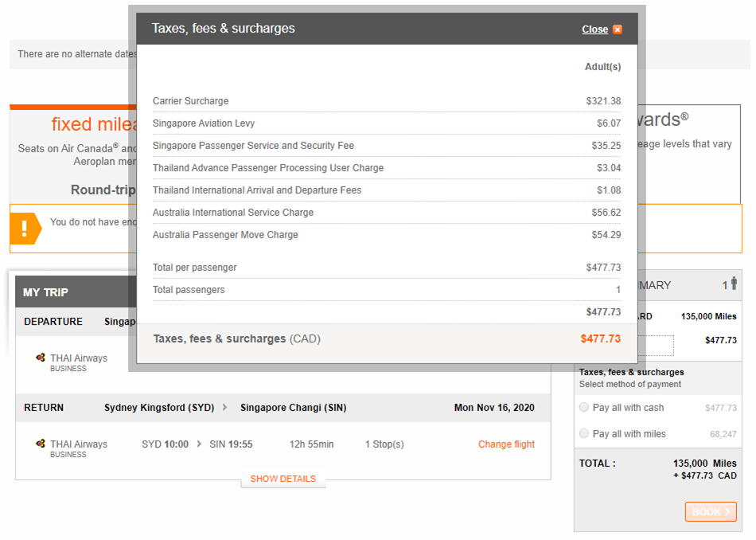Click the Mon Nov 16, 2020 date
This screenshot has height=540, width=756.
(x=494, y=407)
